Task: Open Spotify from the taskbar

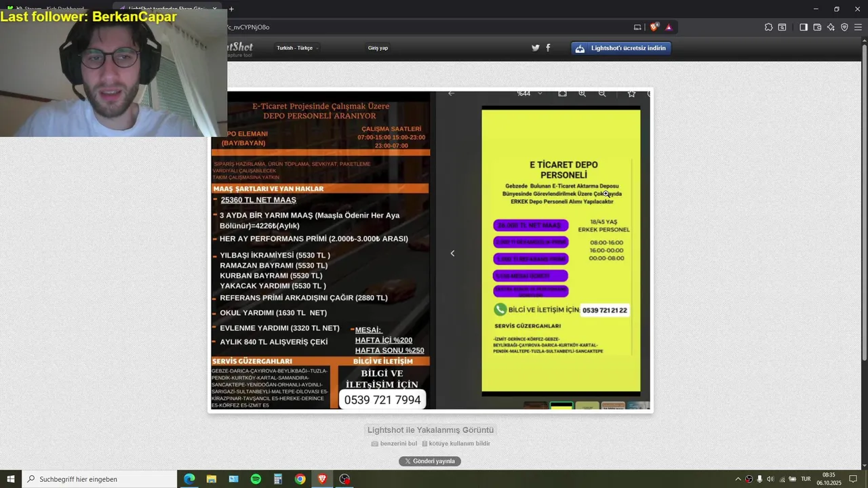Action: 256,479
